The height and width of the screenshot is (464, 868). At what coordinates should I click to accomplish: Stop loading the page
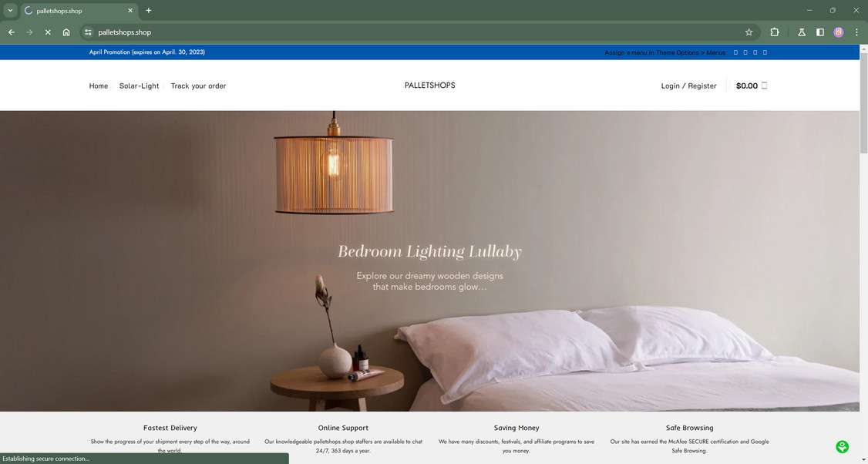click(x=48, y=32)
